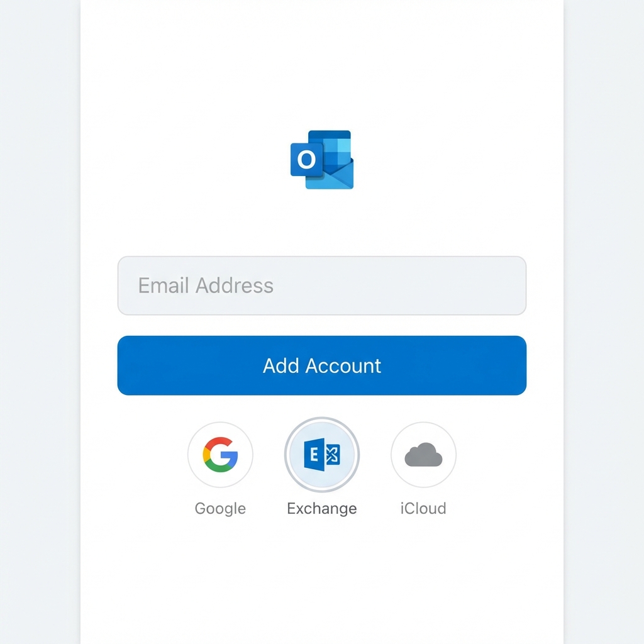Image resolution: width=644 pixels, height=644 pixels.
Task: Choose Google account sign-in option
Action: tap(220, 454)
